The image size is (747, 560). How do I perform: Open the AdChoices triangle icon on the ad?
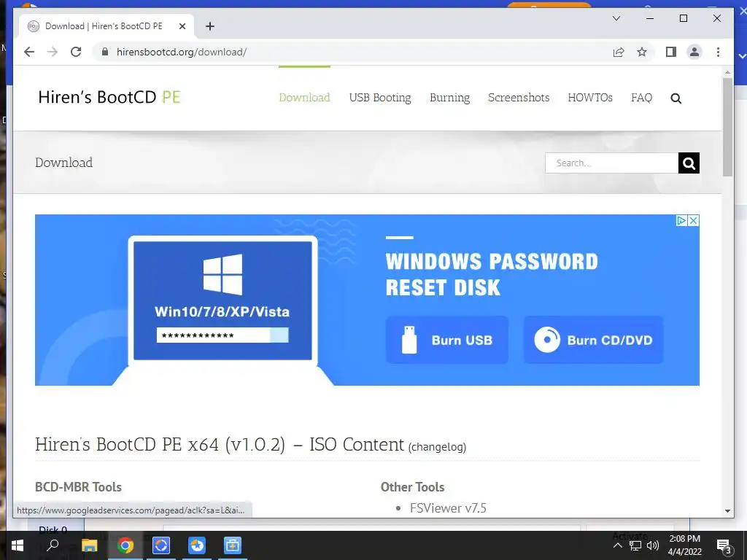682,220
